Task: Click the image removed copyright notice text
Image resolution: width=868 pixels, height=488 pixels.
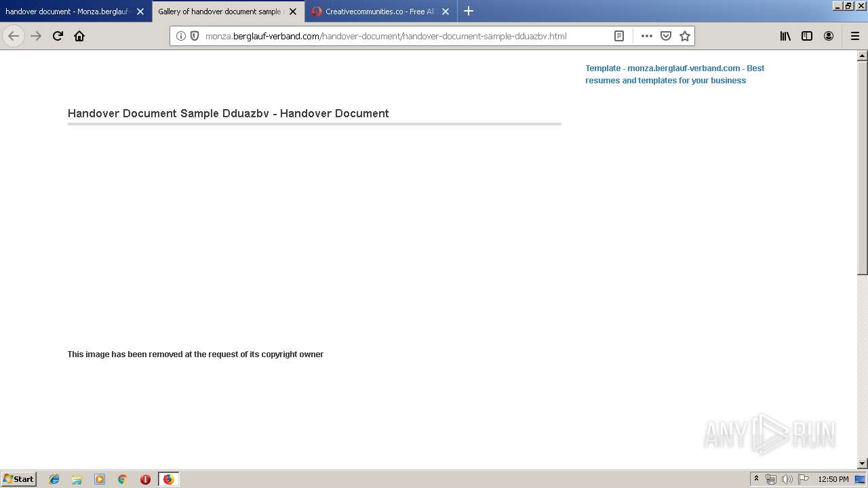Action: pyautogui.click(x=195, y=354)
